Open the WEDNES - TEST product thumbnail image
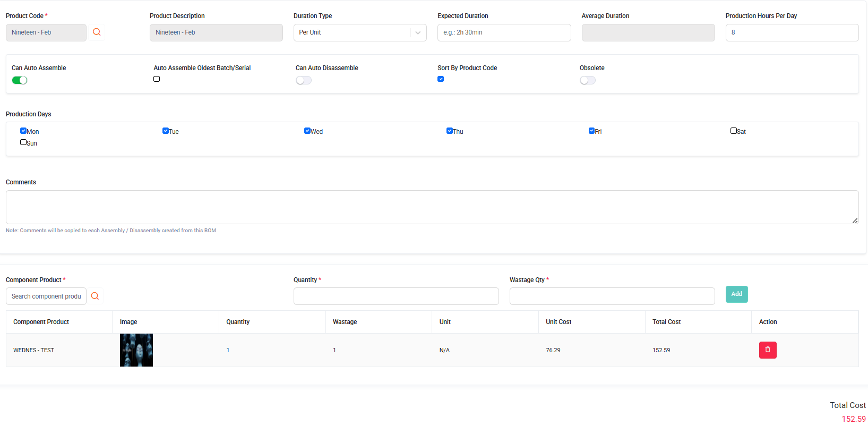 coord(136,350)
